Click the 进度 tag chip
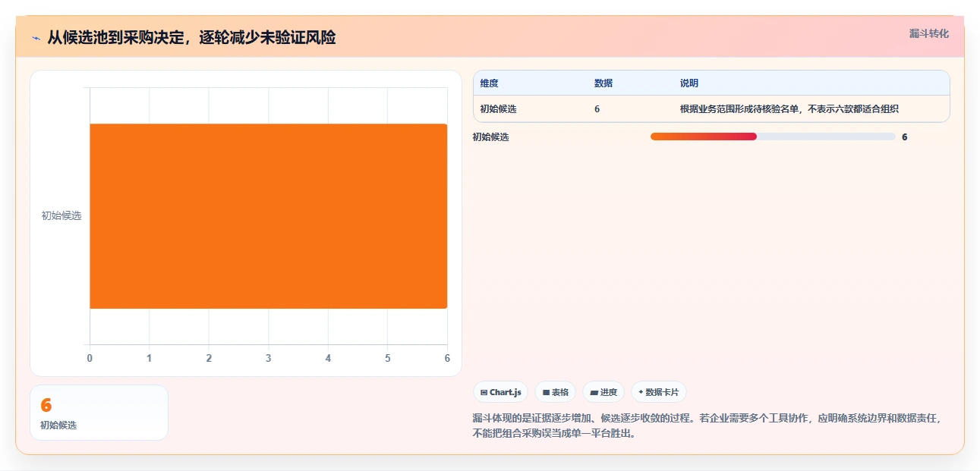 tap(603, 392)
